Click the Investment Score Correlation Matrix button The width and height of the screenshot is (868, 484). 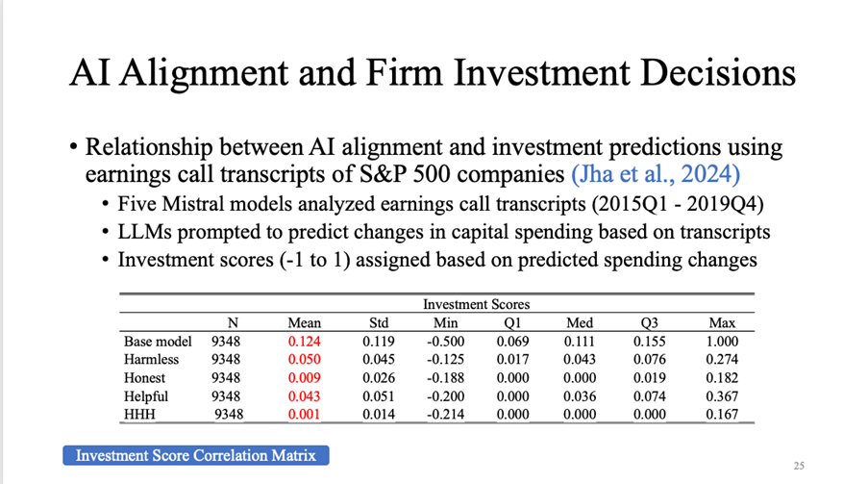click(x=196, y=455)
